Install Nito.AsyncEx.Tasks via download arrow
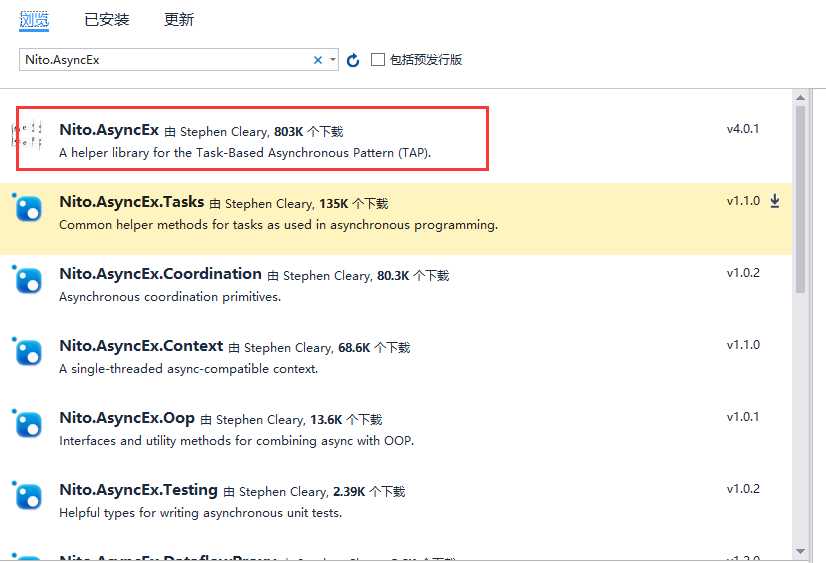This screenshot has width=826, height=563. pyautogui.click(x=775, y=201)
